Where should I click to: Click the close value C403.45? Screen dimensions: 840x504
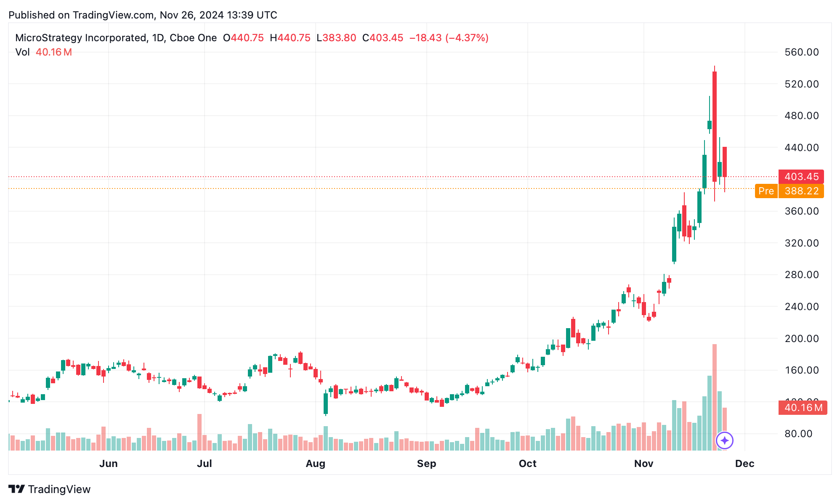[383, 38]
